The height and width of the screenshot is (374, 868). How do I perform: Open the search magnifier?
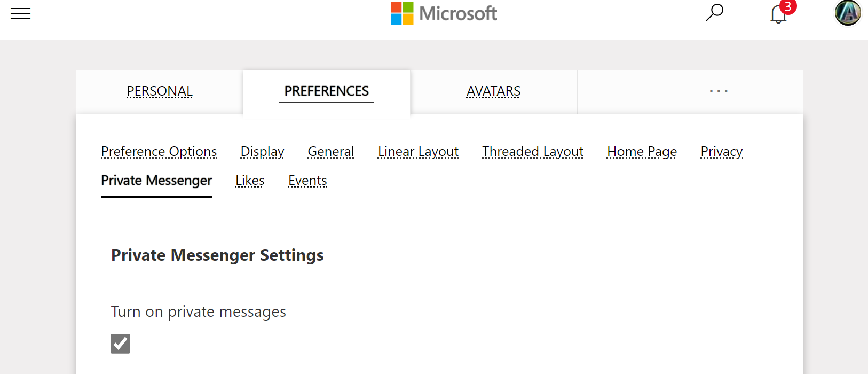click(x=714, y=13)
